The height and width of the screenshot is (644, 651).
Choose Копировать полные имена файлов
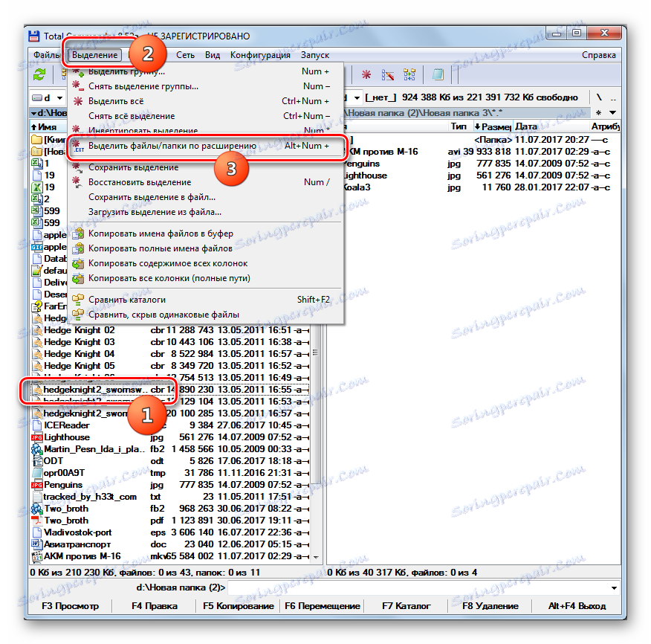pos(206,249)
